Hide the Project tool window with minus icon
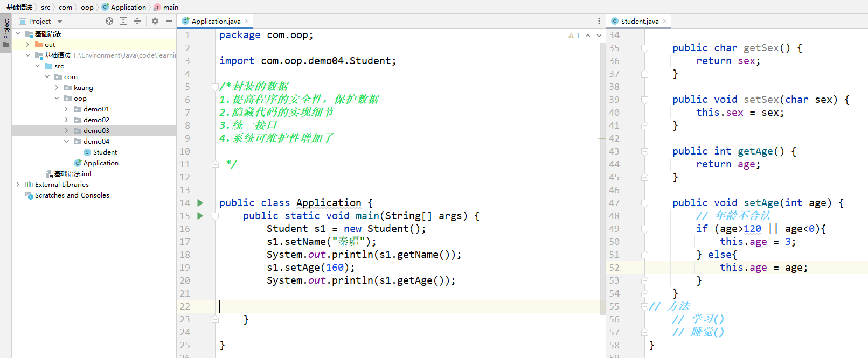868x358 pixels. coord(169,21)
